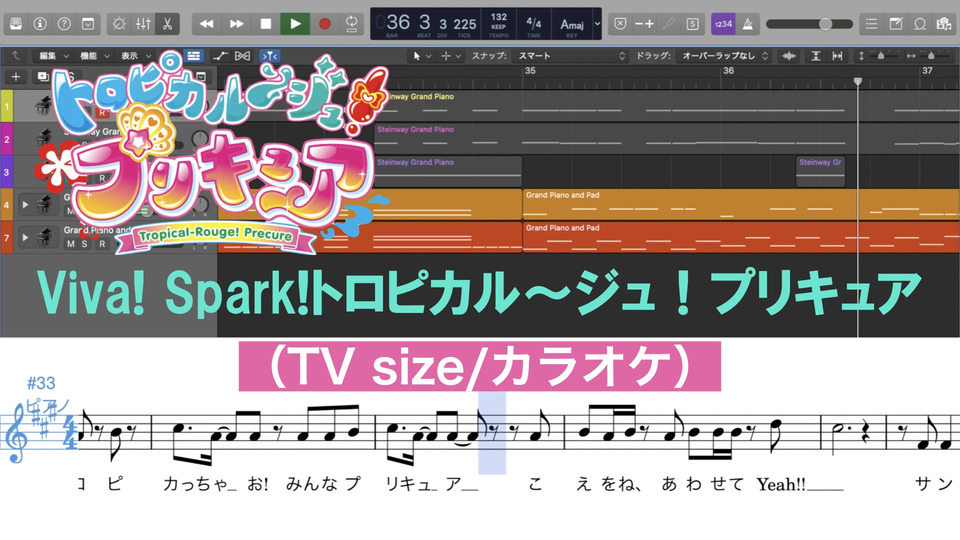Open the 機能 menu

tap(94, 56)
